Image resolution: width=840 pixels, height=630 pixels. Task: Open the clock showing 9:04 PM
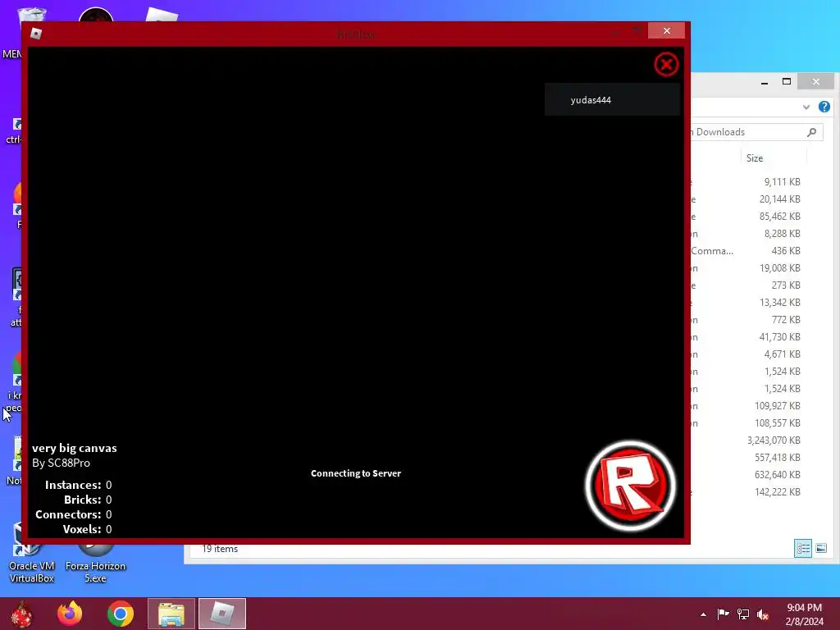click(x=804, y=614)
